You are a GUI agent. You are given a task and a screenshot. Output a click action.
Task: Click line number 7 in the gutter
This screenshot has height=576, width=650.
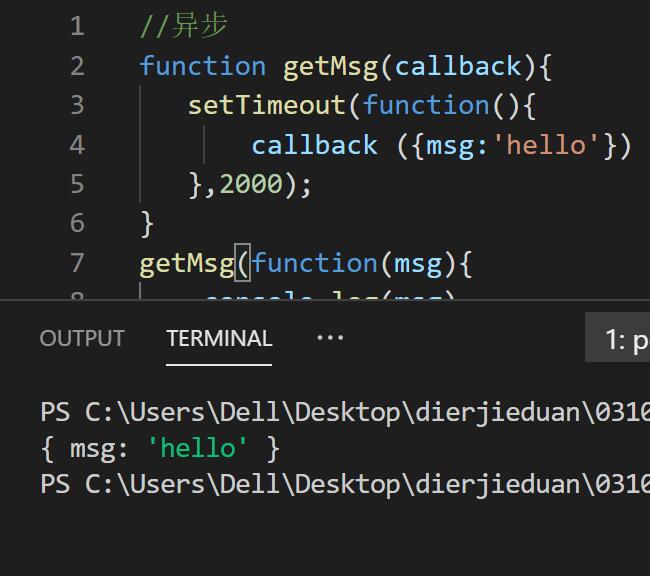[x=78, y=263]
